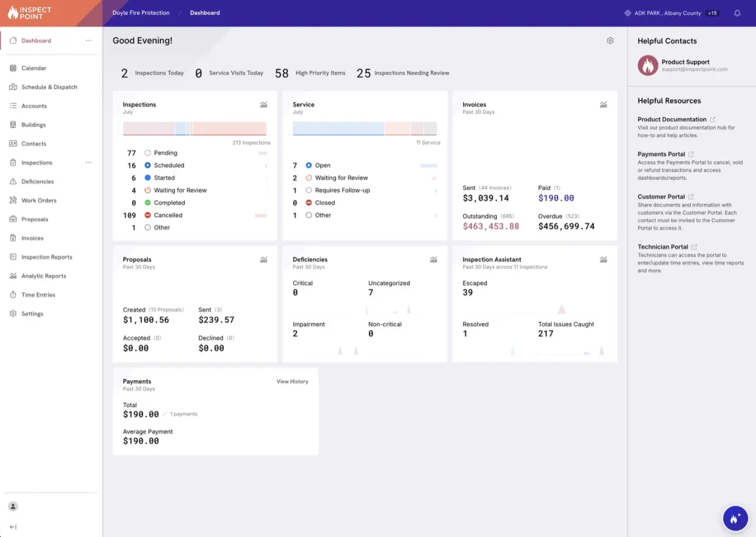Open dashboard settings gear icon

[610, 40]
